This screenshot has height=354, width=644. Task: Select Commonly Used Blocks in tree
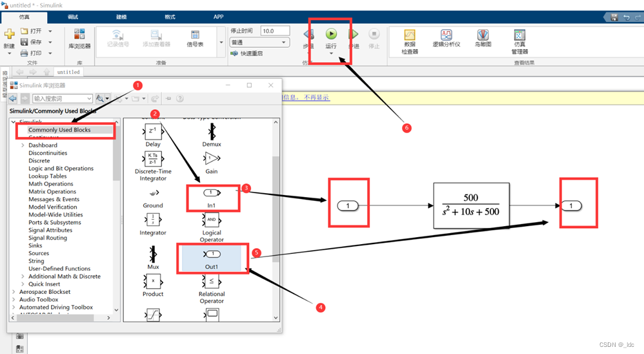(x=59, y=129)
